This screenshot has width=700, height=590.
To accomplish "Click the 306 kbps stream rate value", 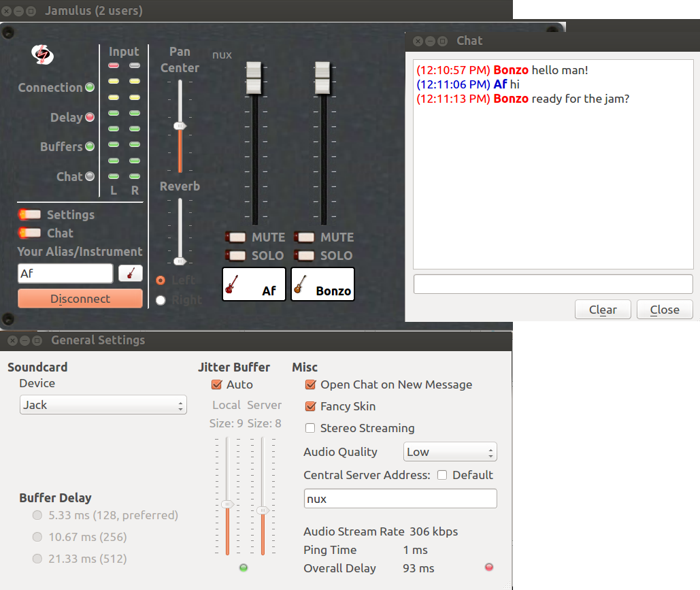I will 434,531.
